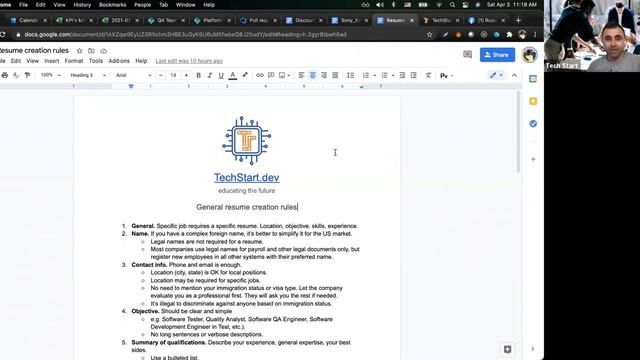The height and width of the screenshot is (360, 640).
Task: Open the Chrome extensions puzzle icon
Action: pyautogui.click(x=509, y=35)
